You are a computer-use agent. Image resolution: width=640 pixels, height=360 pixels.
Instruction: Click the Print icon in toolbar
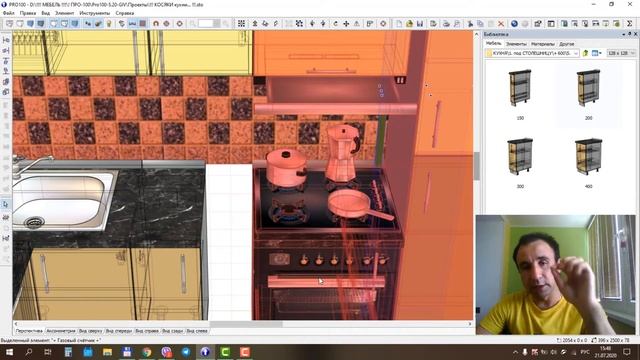click(x=446, y=24)
